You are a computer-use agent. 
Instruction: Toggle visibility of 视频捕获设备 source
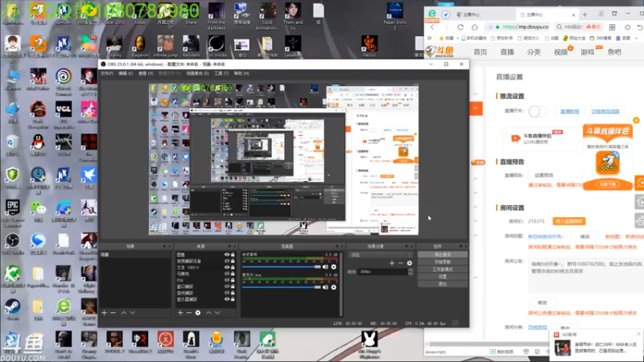click(x=227, y=261)
